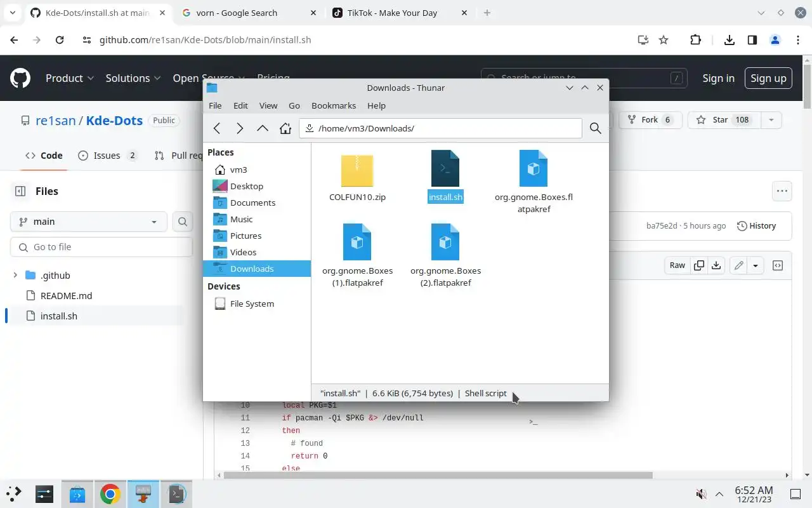Open README.md in file tree
The width and height of the screenshot is (812, 508).
point(66,295)
